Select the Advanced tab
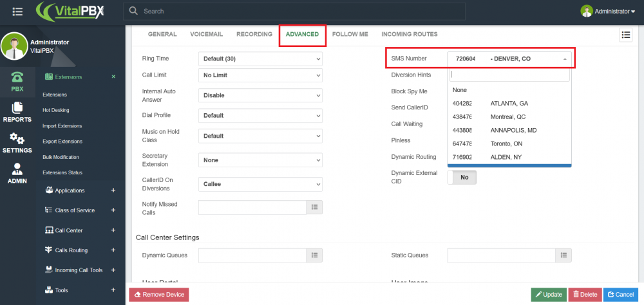This screenshot has width=644, height=305. (x=302, y=35)
